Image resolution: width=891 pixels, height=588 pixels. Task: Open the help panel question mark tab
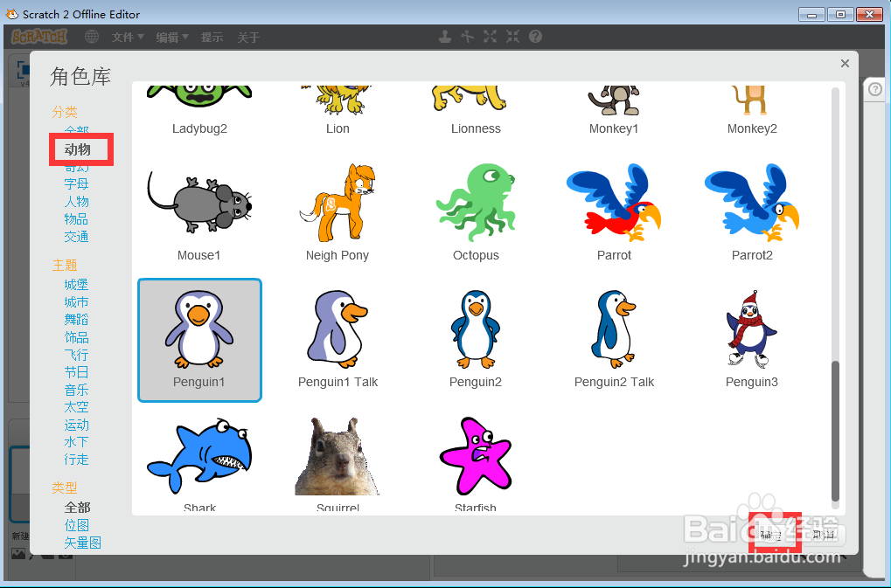[875, 89]
